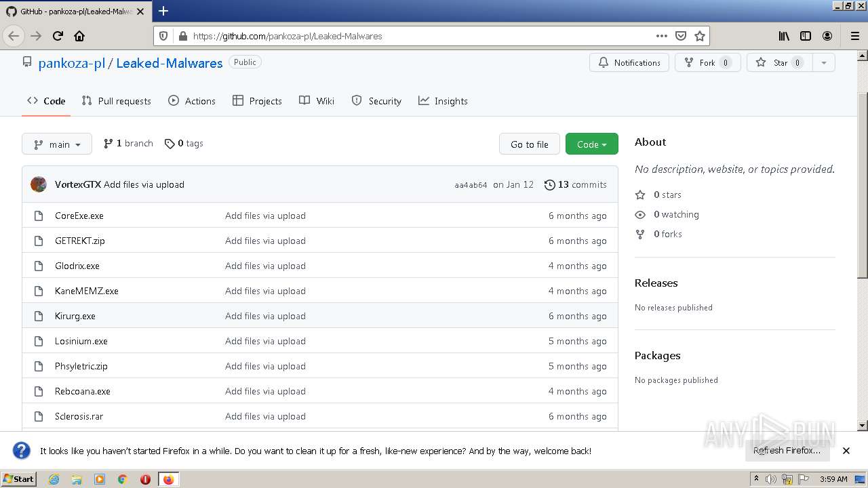Toggle the sidebar view icon
Viewport: 868px width, 488px height.
coord(806,36)
